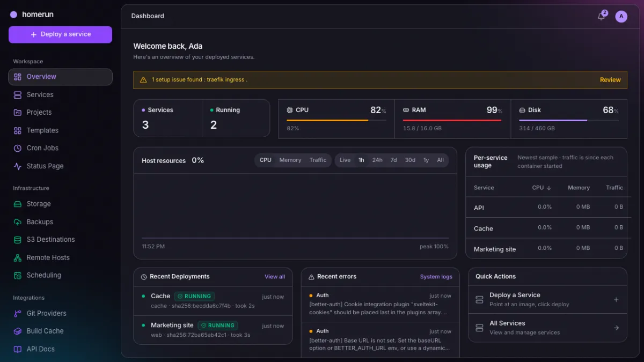The height and width of the screenshot is (362, 644).
Task: Click the Deploy a service button
Action: 60,34
